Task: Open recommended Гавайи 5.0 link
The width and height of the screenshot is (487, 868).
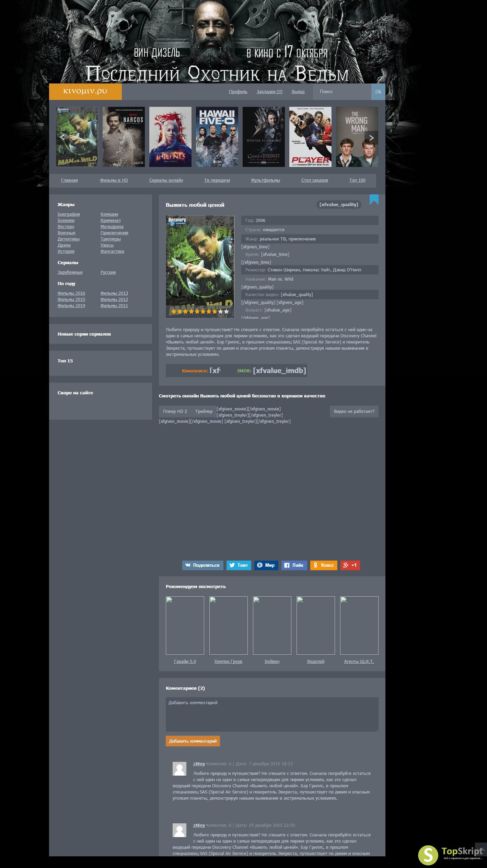Action: point(185,662)
